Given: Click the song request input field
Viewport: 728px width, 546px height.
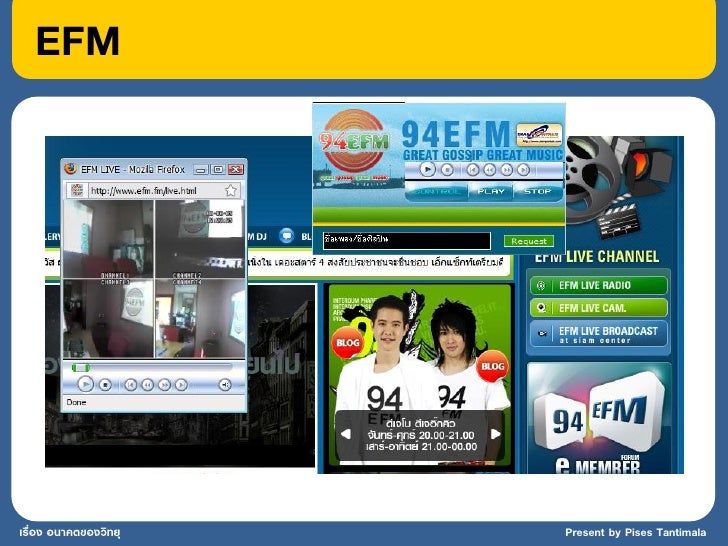Looking at the screenshot, I should [407, 241].
